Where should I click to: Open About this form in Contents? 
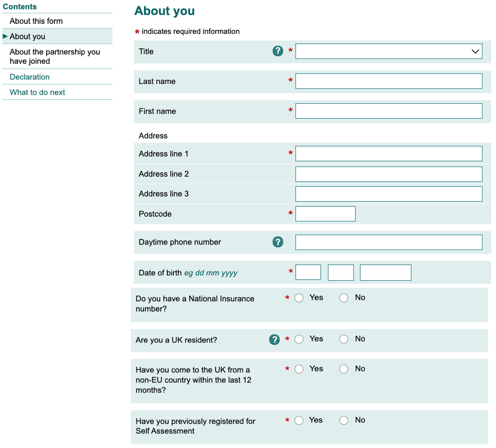[36, 21]
